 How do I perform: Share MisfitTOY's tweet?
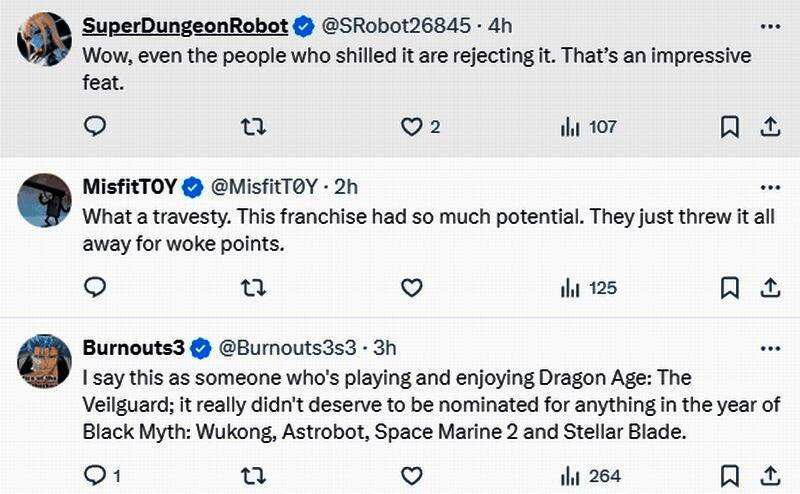point(770,288)
